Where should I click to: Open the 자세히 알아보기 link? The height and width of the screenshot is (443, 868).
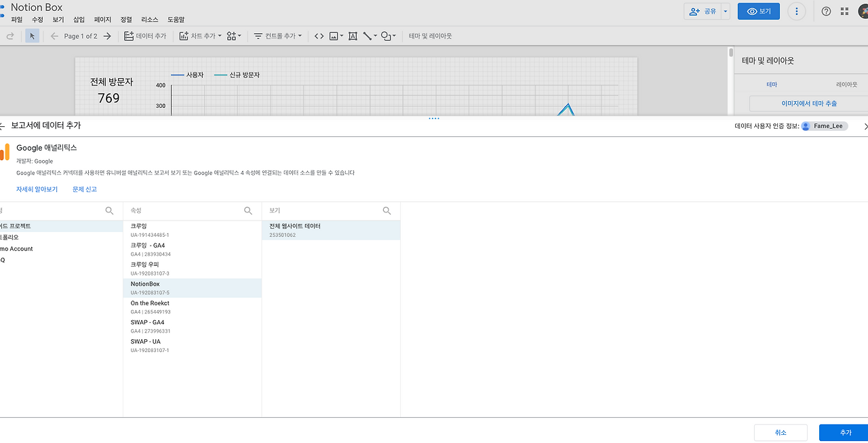pos(37,189)
